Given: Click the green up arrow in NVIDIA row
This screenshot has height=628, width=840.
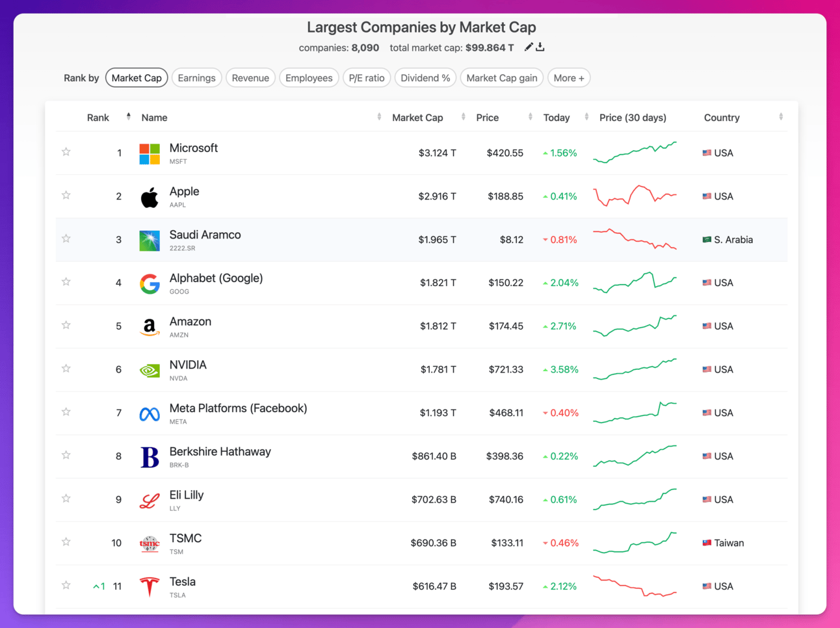Looking at the screenshot, I should [x=545, y=370].
